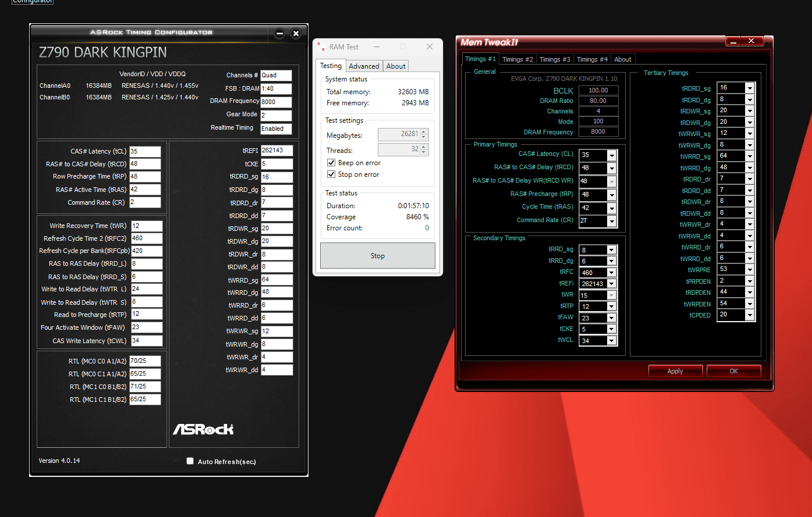The image size is (812, 517).
Task: Open the tWRPDEN dropdown showing 54
Action: [x=750, y=304]
